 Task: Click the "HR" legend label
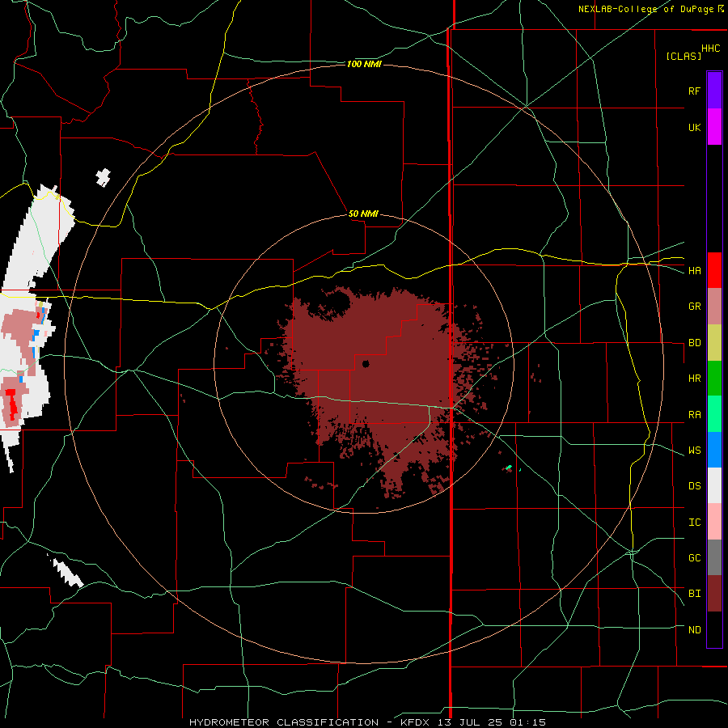694,379
